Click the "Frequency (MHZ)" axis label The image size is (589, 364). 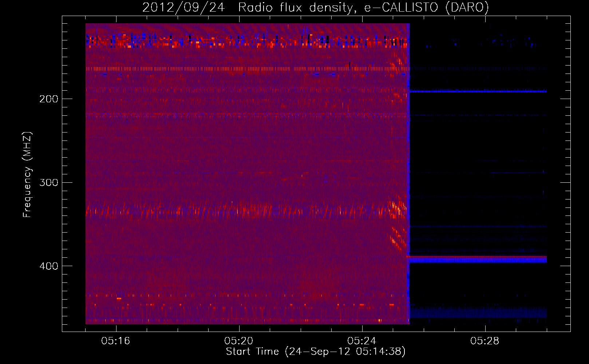[27, 175]
